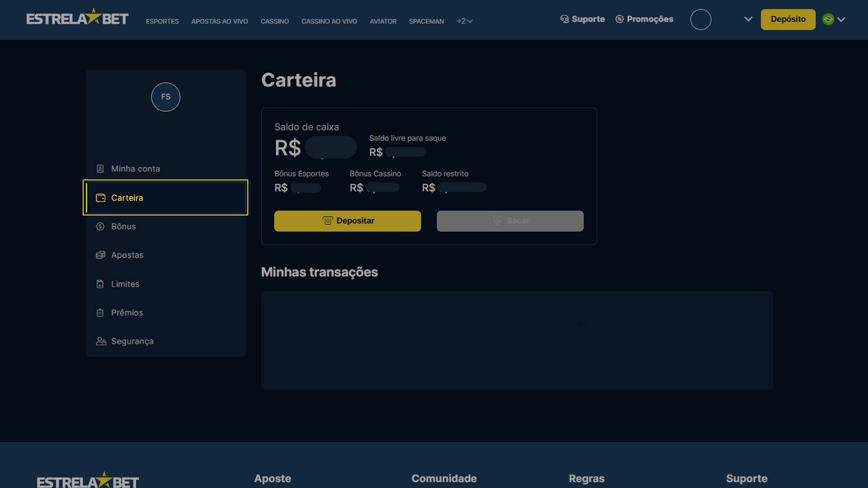Click the Promoções badge icon
868x488 pixels.
pos(619,19)
